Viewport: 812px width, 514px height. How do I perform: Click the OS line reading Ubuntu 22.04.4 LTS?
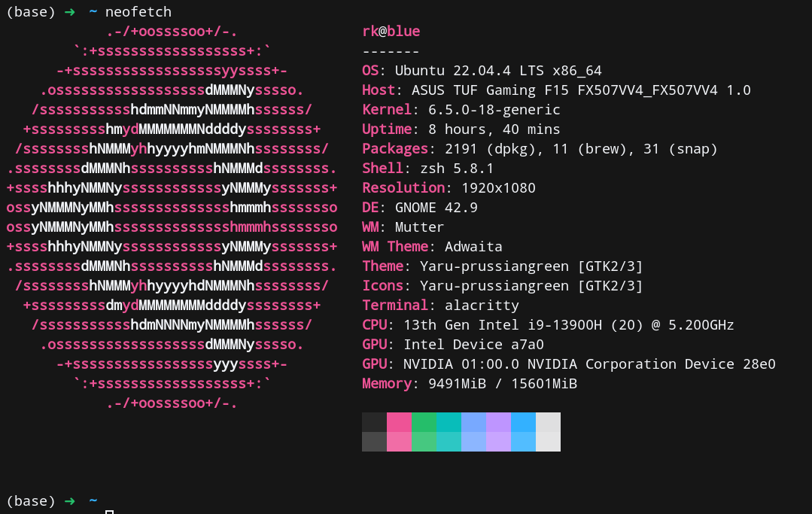point(482,71)
